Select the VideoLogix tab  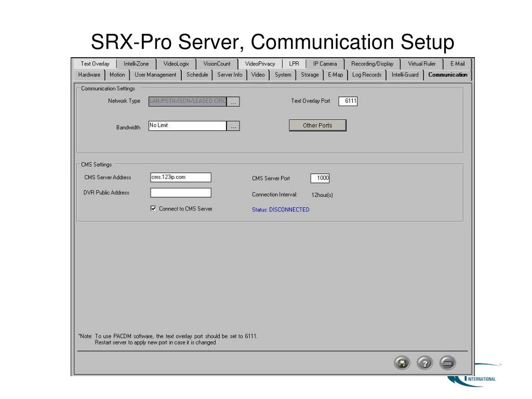coord(176,64)
